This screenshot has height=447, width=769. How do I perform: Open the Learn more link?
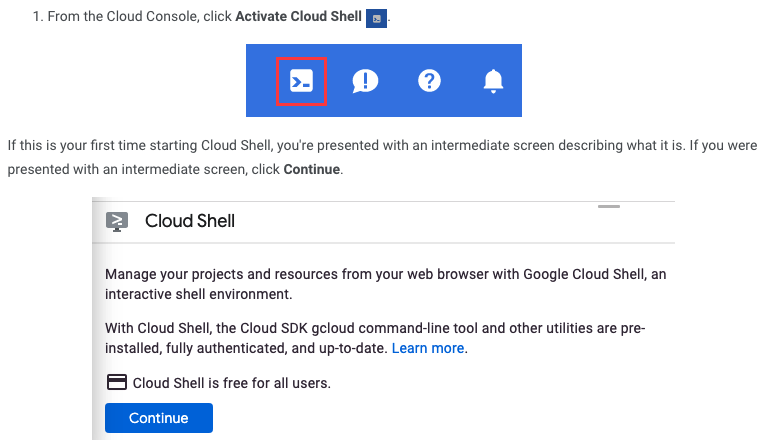coord(428,348)
